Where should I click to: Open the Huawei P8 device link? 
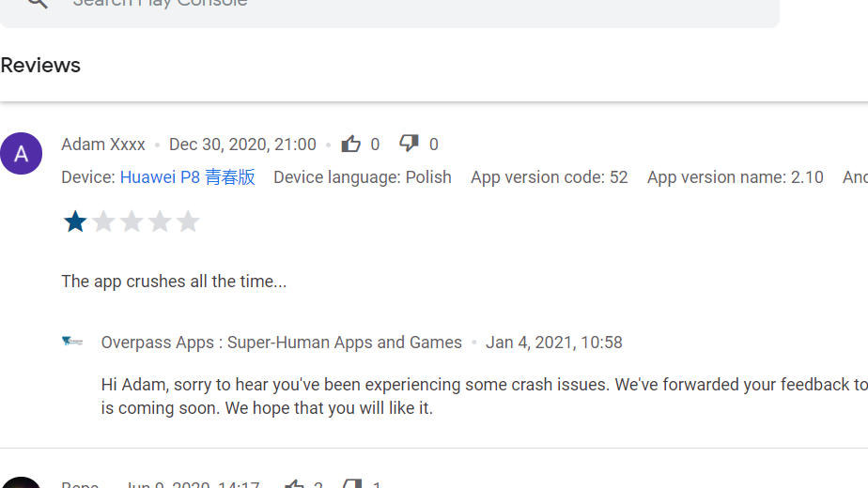(187, 177)
